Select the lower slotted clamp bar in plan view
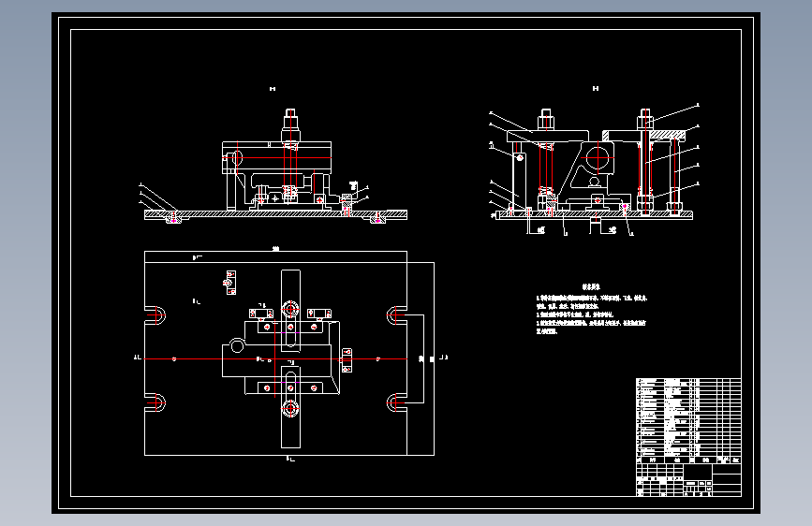 pyautogui.click(x=290, y=407)
